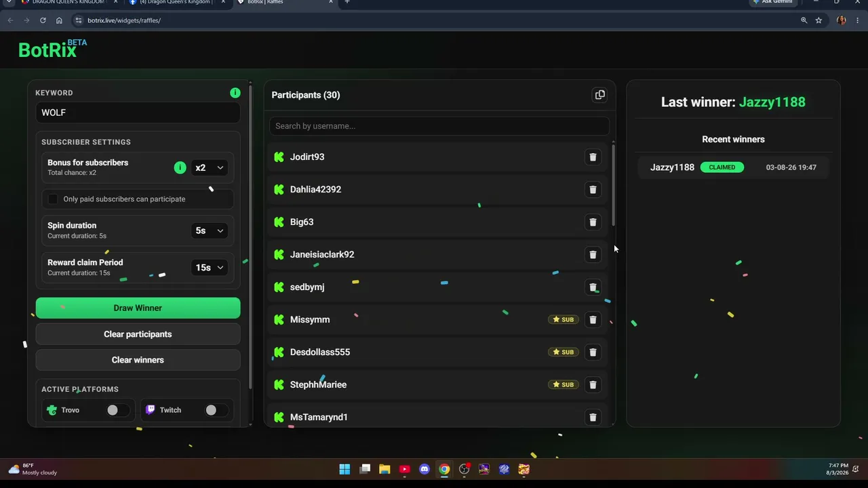Open the Reward claim Period 15s dropdown
The height and width of the screenshot is (488, 868).
210,268
